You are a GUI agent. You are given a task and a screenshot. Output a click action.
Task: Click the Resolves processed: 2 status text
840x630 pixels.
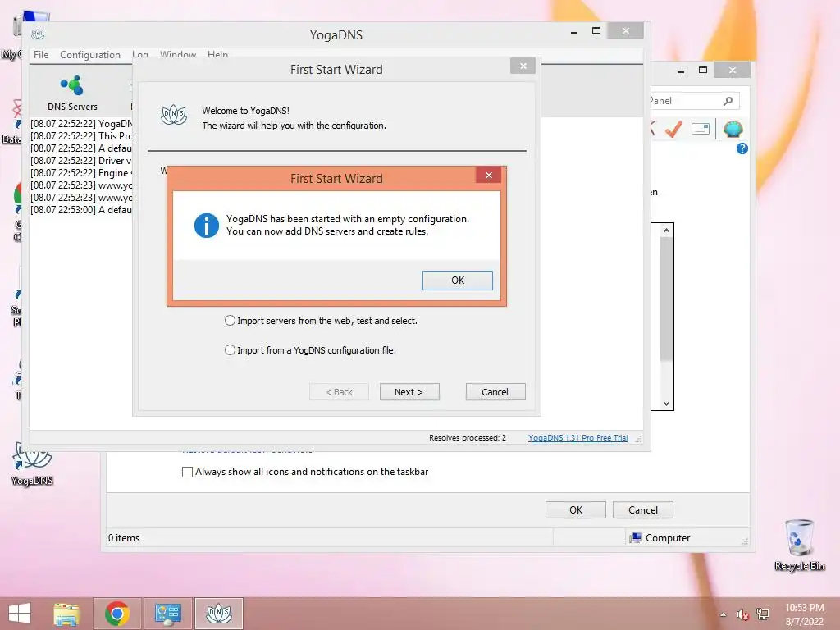467,438
